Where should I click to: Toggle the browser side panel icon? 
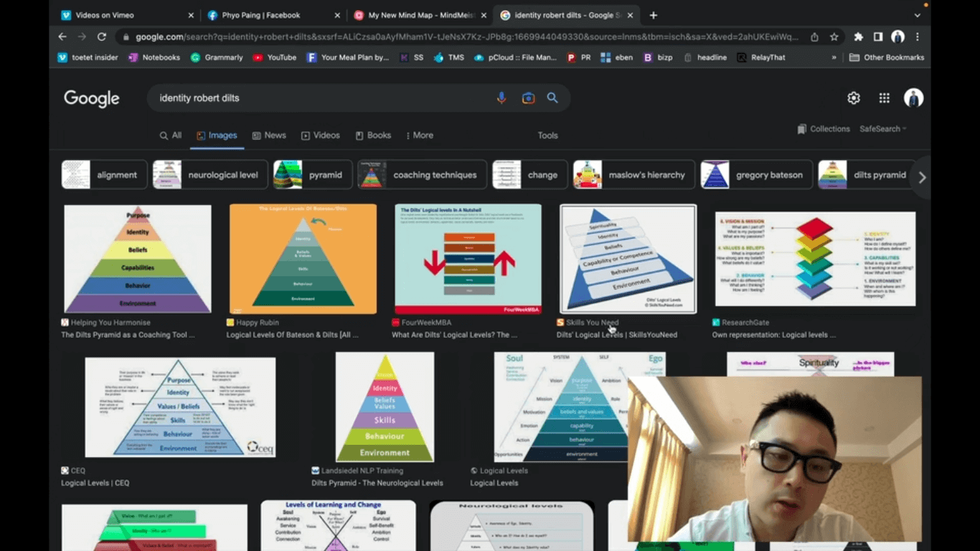tap(878, 37)
